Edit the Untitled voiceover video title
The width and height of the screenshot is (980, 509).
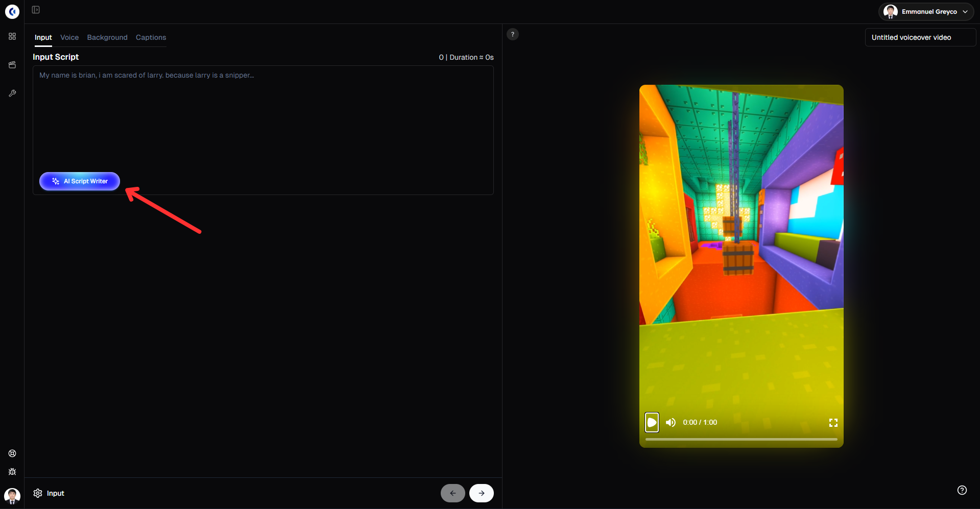click(920, 37)
